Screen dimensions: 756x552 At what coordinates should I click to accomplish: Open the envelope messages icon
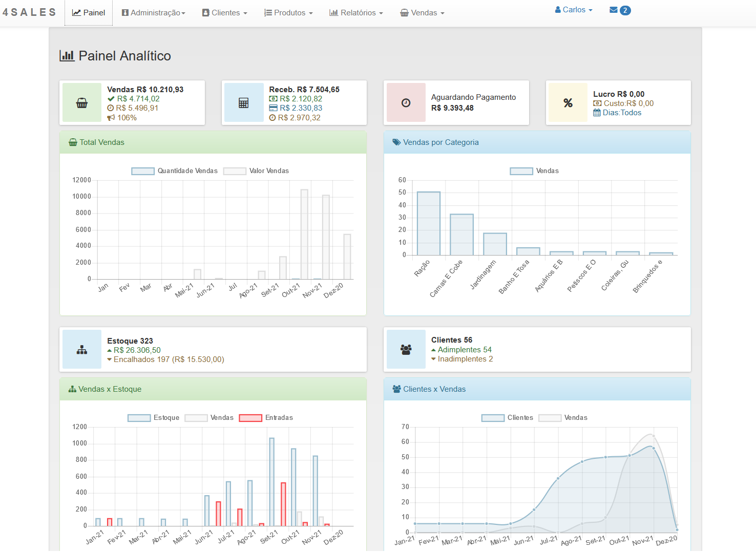point(614,10)
